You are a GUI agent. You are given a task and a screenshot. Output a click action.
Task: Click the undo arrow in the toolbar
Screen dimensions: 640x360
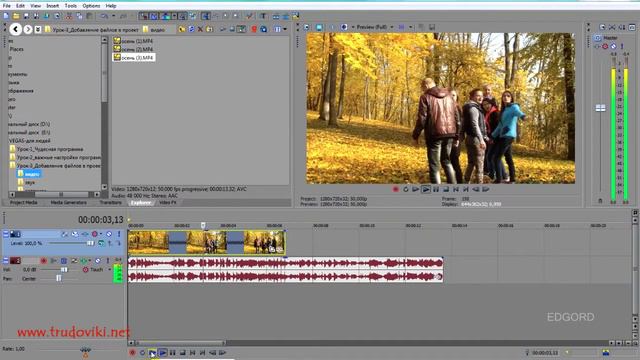[x=104, y=16]
